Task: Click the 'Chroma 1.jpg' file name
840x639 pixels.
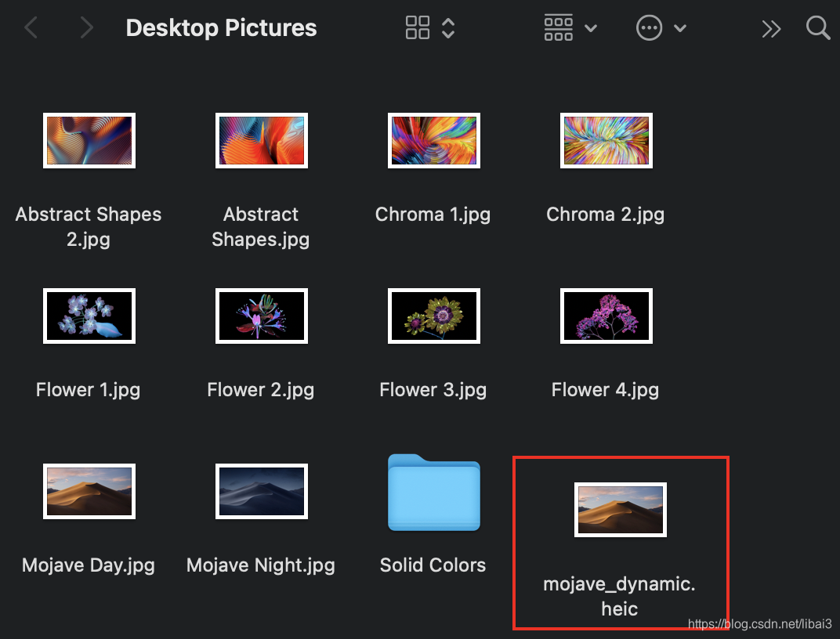Action: coord(433,215)
